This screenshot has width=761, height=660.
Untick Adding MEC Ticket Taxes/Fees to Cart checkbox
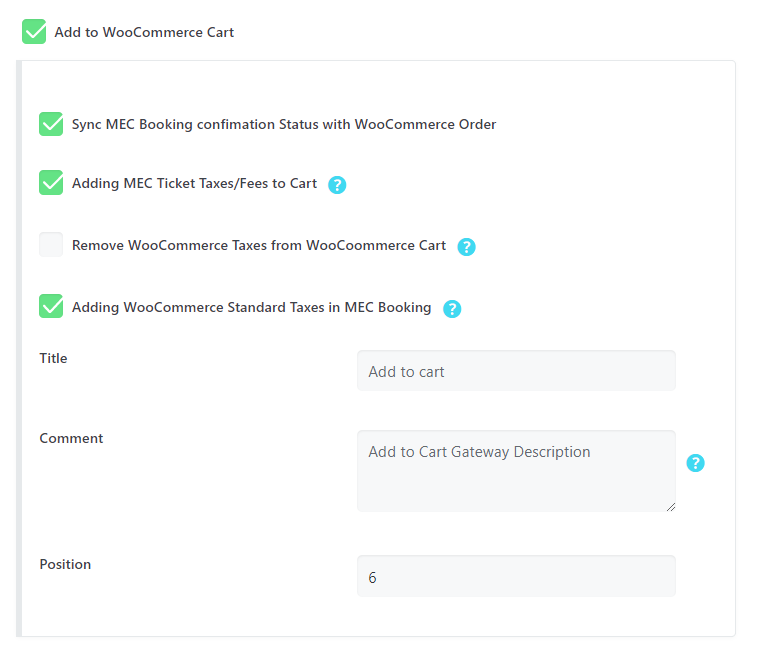[x=51, y=182]
